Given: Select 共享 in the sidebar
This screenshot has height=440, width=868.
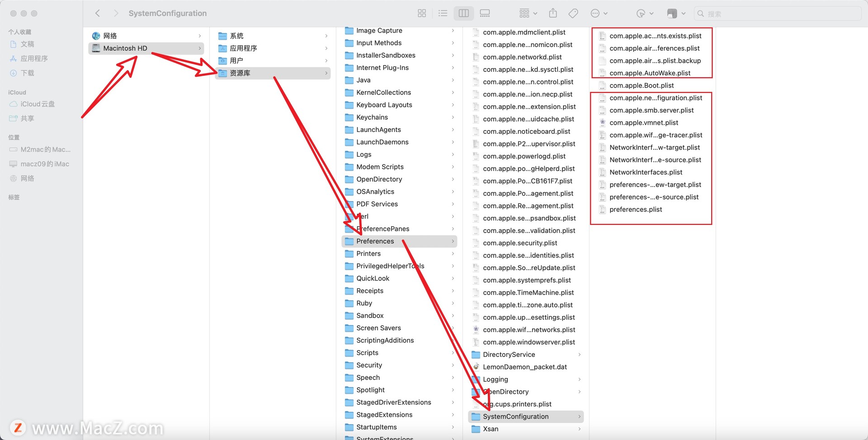Looking at the screenshot, I should (27, 119).
